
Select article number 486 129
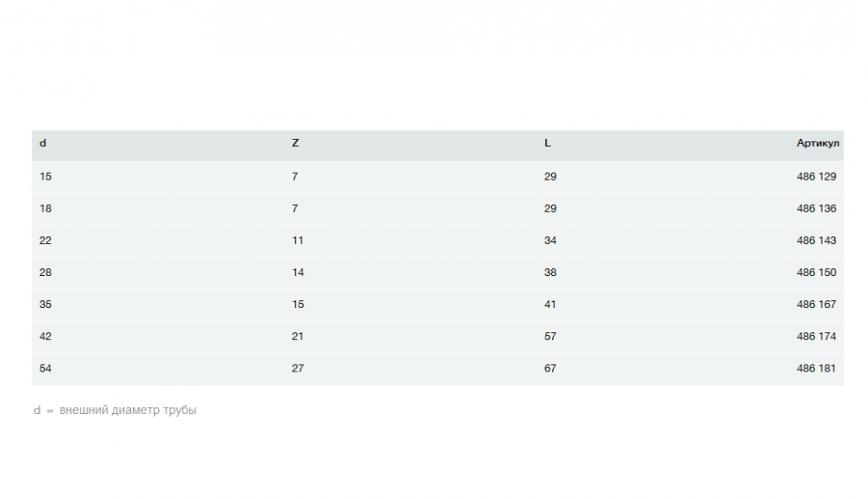coord(816,177)
